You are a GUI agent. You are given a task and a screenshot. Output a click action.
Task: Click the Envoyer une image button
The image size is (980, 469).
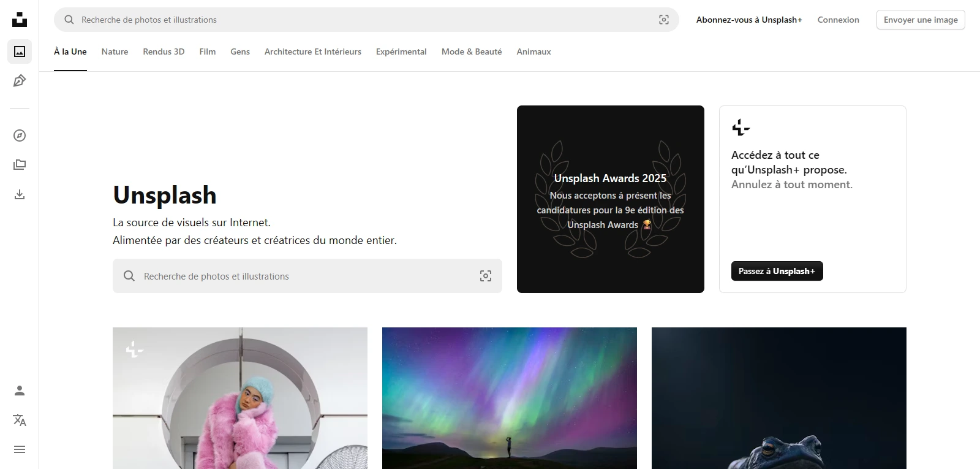pos(921,20)
